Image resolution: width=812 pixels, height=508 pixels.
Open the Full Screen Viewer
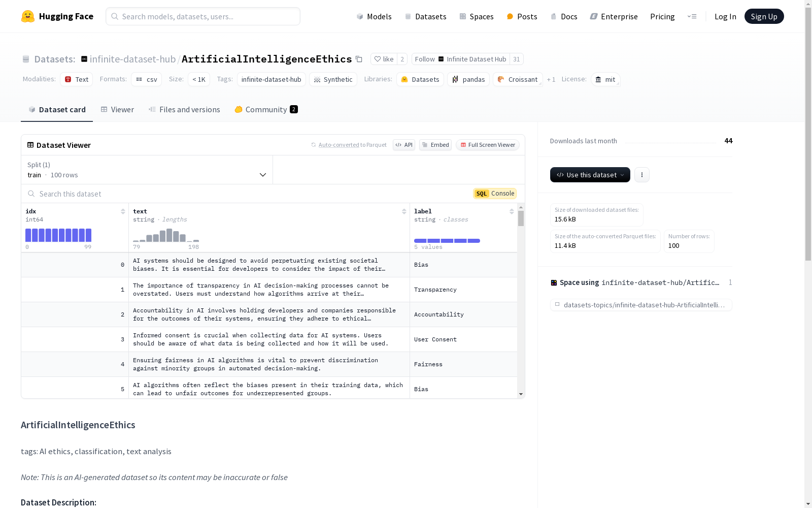[x=488, y=145]
